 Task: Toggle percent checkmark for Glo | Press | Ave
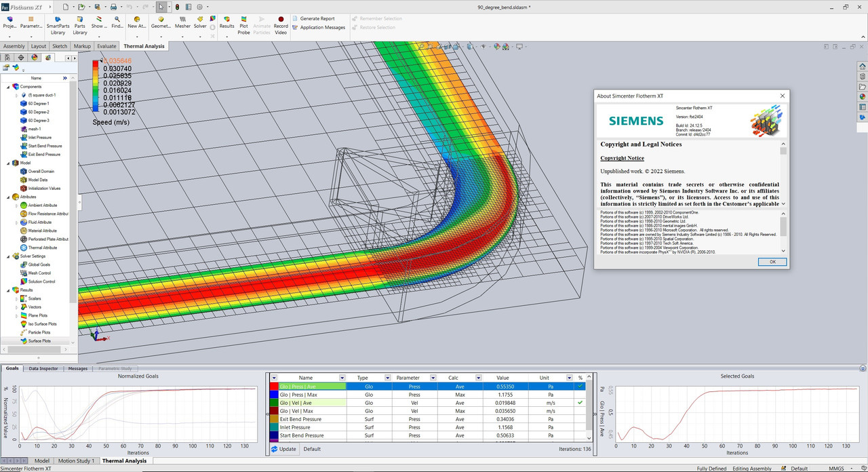click(x=580, y=387)
